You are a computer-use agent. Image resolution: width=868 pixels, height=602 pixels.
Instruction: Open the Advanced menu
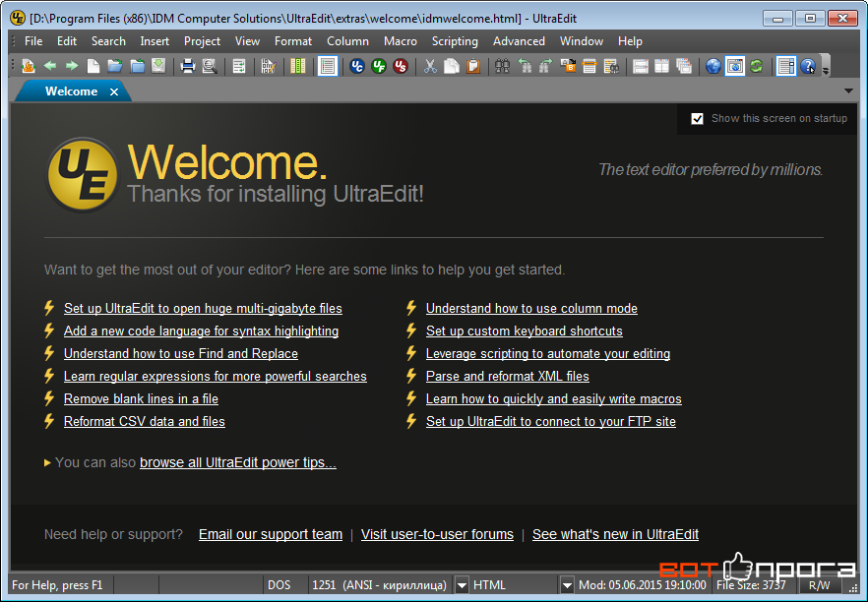(x=519, y=41)
